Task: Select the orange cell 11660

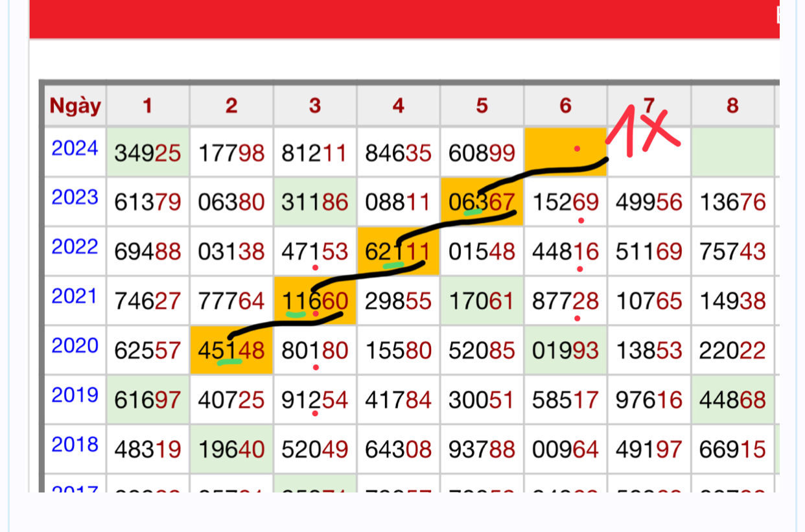Action: [315, 301]
